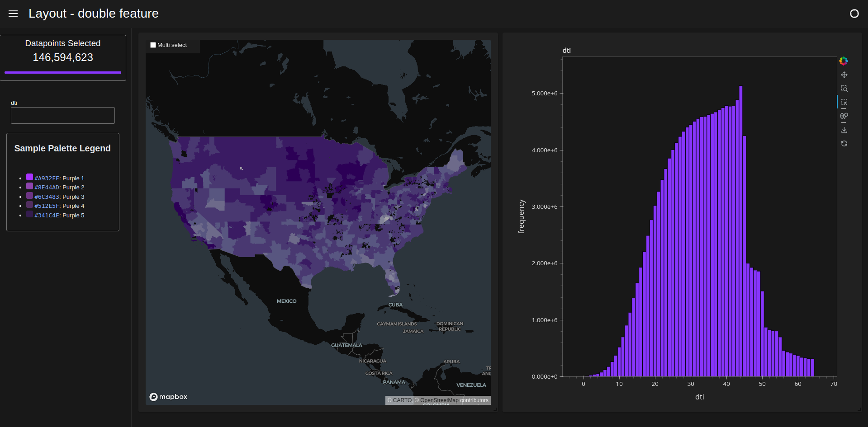Click the Save chart download icon

(x=844, y=130)
